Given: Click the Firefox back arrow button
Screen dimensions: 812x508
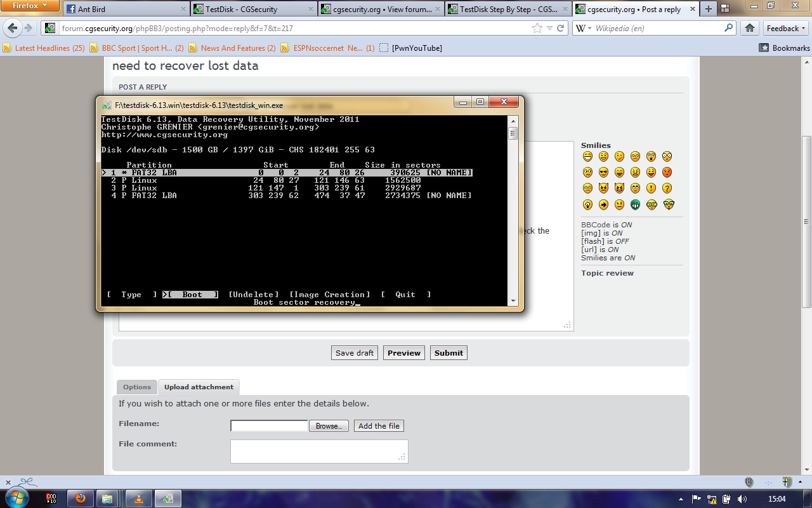Looking at the screenshot, I should [x=13, y=29].
